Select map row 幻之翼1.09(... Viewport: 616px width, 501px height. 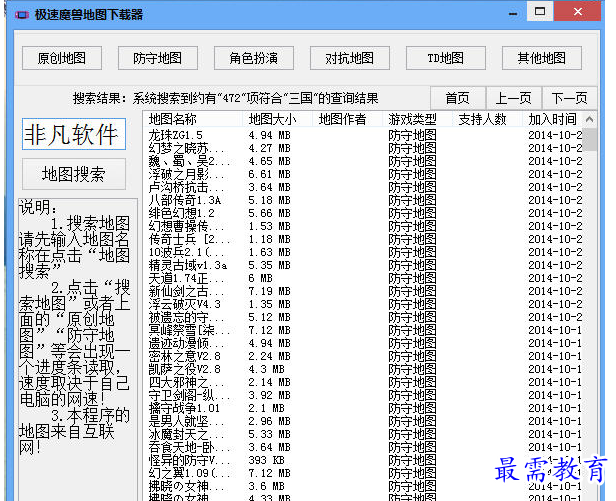(365, 473)
